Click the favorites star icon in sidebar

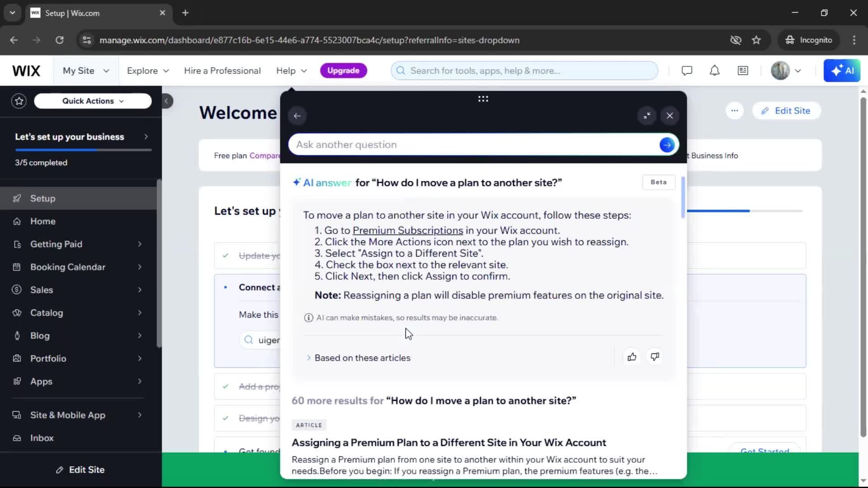point(19,101)
